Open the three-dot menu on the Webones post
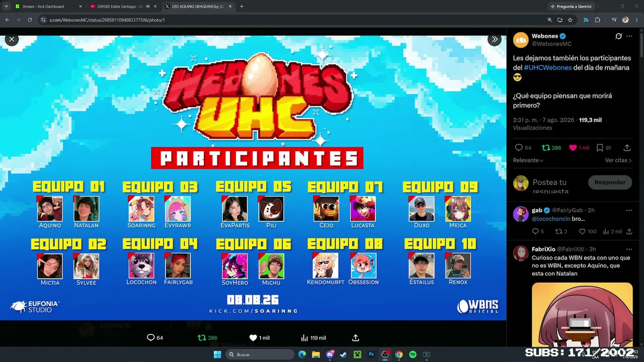 tap(629, 36)
